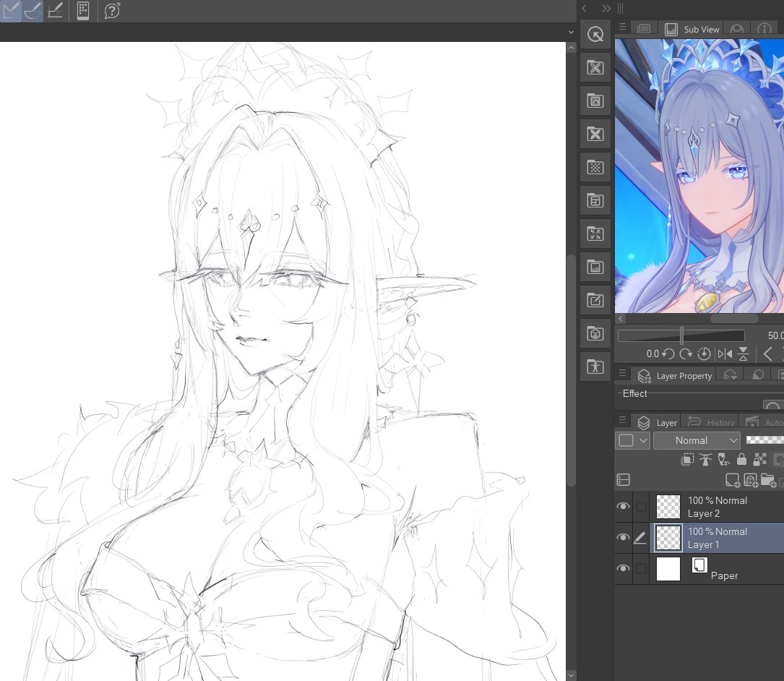The width and height of the screenshot is (784, 681).
Task: Hide the Paper layer eye icon
Action: point(623,568)
